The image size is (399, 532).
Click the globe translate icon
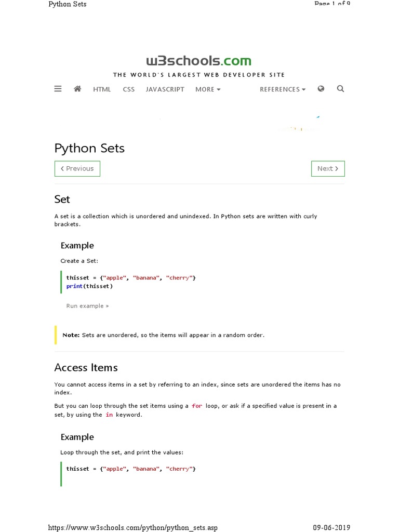pyautogui.click(x=321, y=89)
